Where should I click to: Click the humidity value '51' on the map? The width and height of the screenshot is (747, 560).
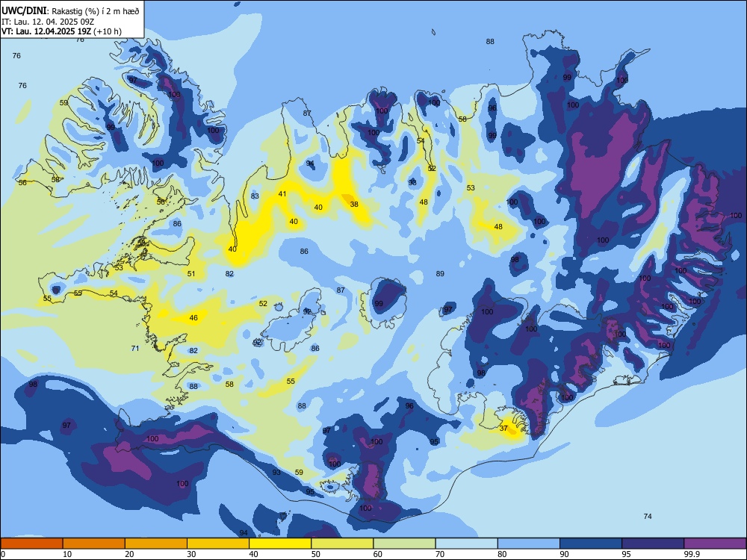coord(191,274)
